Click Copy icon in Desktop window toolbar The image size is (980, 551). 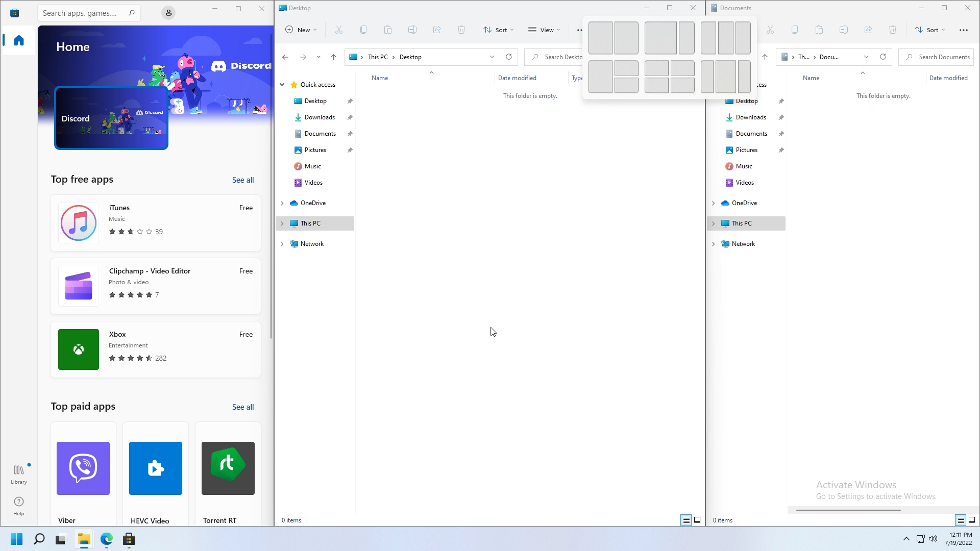[363, 30]
